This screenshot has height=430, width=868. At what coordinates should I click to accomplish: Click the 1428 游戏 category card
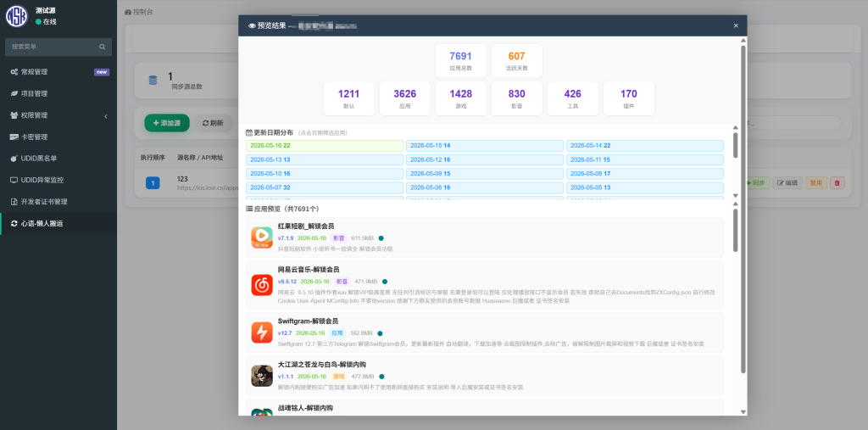[x=460, y=98]
